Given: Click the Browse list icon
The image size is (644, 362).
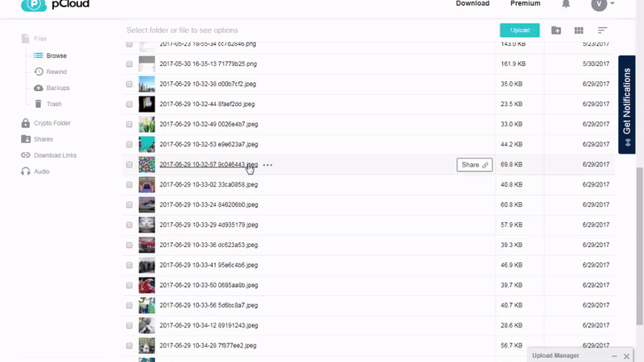Looking at the screenshot, I should pos(38,56).
